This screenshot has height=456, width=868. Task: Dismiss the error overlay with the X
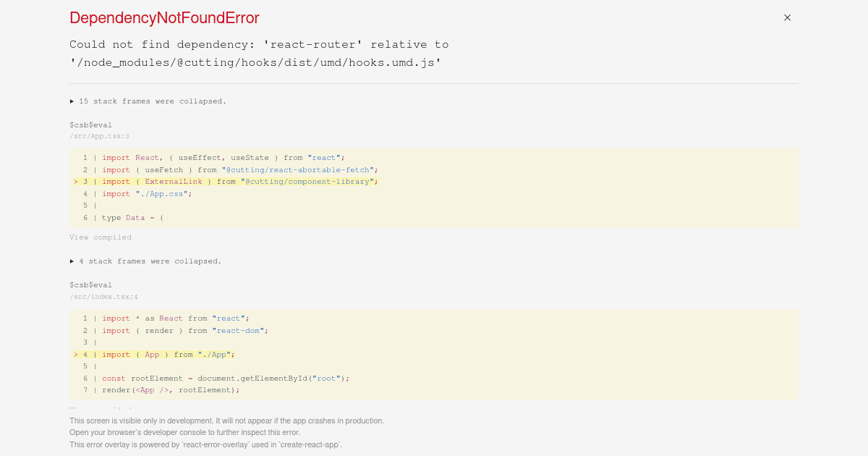point(787,17)
